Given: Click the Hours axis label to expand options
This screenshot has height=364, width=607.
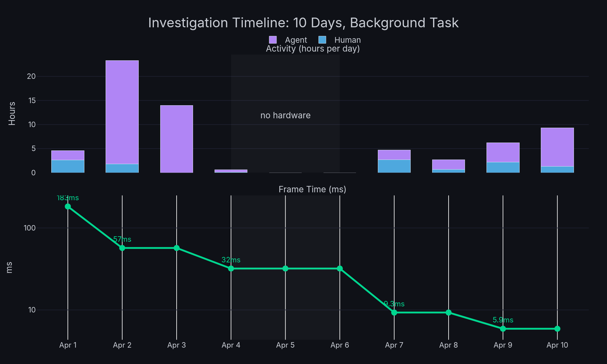Looking at the screenshot, I should pyautogui.click(x=13, y=114).
